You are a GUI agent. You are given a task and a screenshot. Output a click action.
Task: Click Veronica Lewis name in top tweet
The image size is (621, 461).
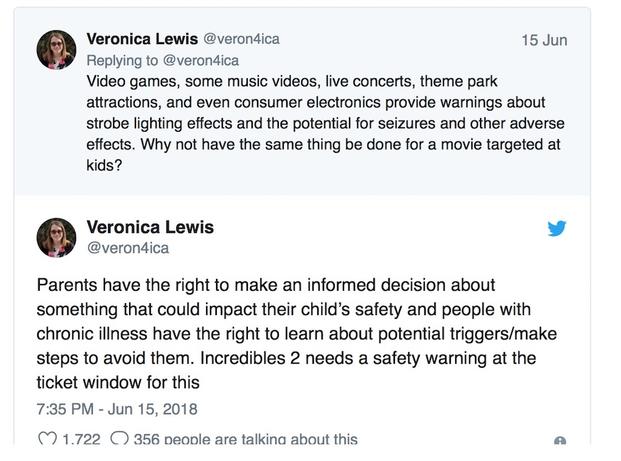pyautogui.click(x=142, y=39)
